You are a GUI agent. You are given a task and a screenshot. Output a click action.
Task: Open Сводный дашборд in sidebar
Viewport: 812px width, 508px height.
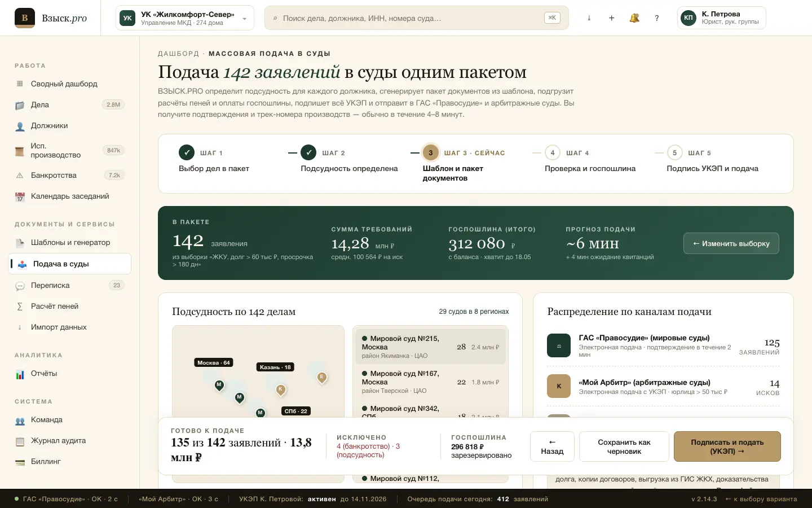tap(70, 84)
